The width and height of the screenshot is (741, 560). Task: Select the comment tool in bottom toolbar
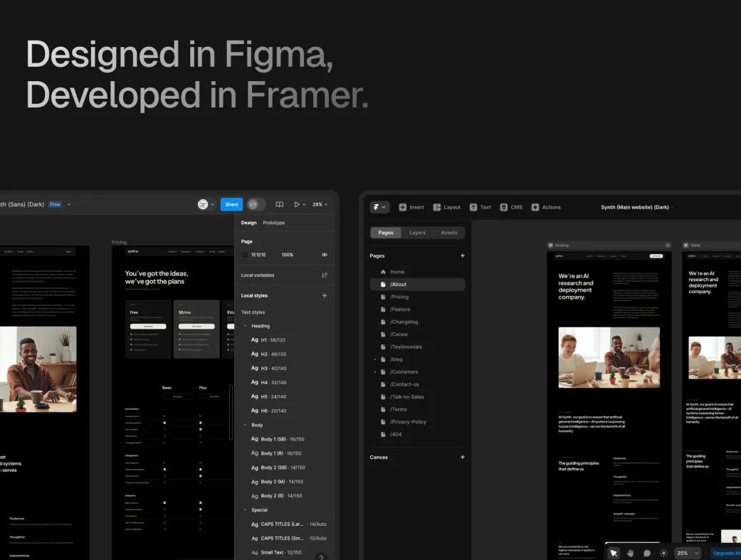[x=647, y=553]
